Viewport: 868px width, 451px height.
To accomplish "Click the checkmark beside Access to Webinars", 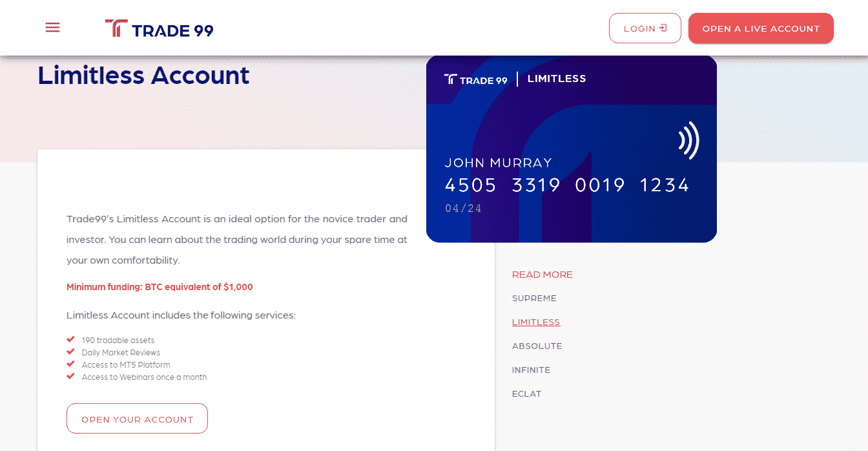I will click(70, 376).
